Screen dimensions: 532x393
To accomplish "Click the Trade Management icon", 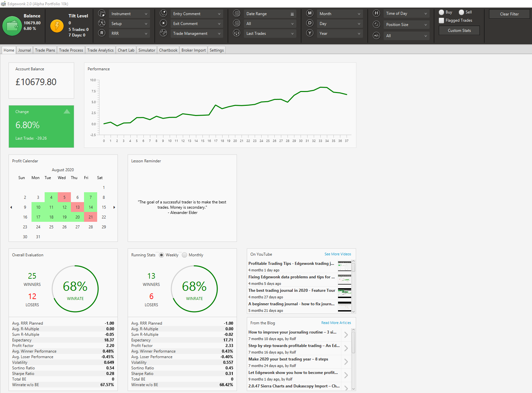I will click(163, 33).
